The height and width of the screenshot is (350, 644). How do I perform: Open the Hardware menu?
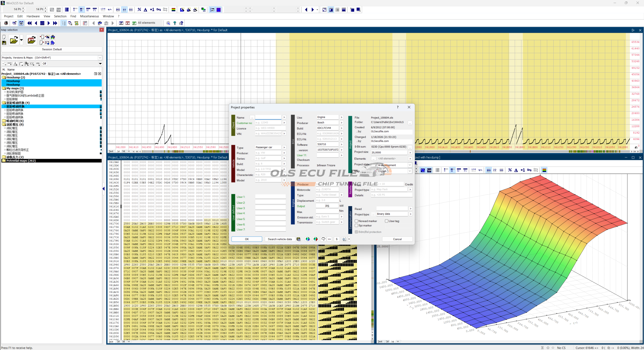coord(33,16)
